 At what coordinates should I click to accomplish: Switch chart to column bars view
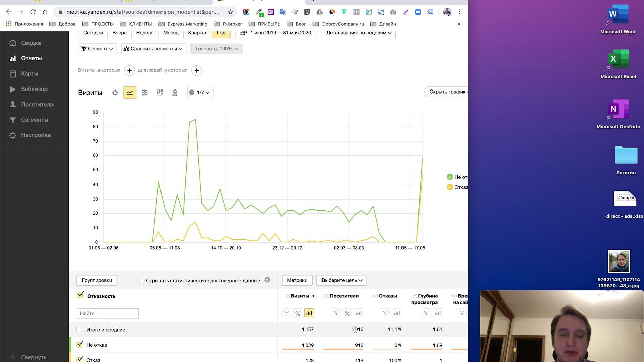[x=160, y=93]
